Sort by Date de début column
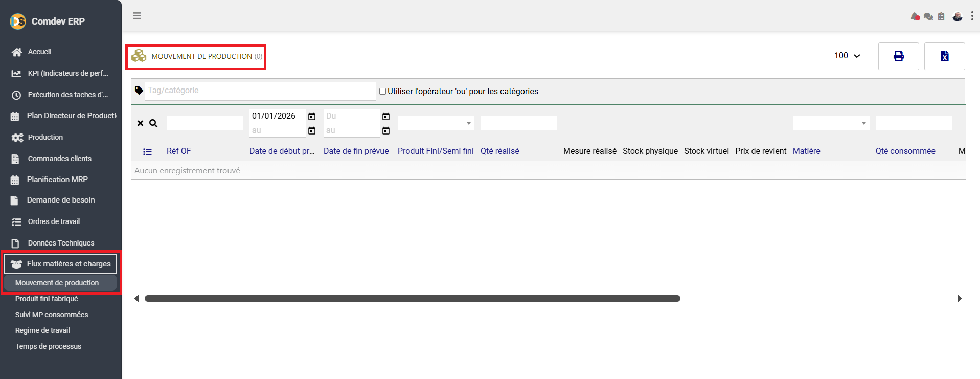The height and width of the screenshot is (379, 980). [x=282, y=151]
